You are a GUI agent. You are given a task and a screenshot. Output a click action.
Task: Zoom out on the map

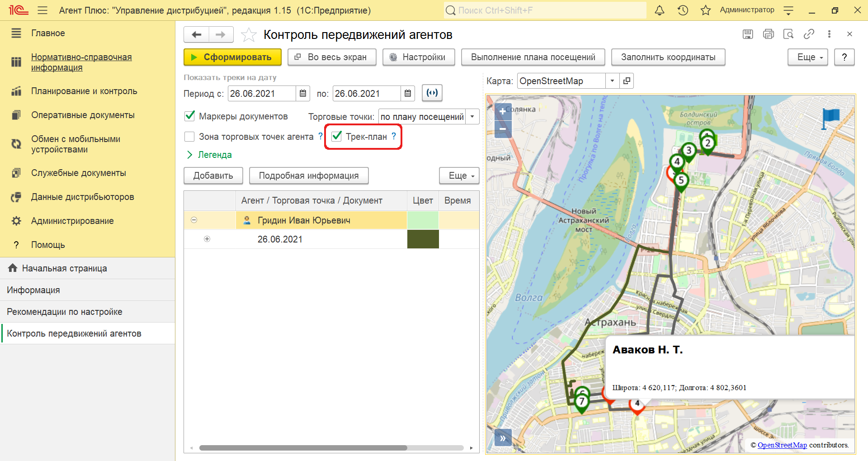pyautogui.click(x=503, y=129)
